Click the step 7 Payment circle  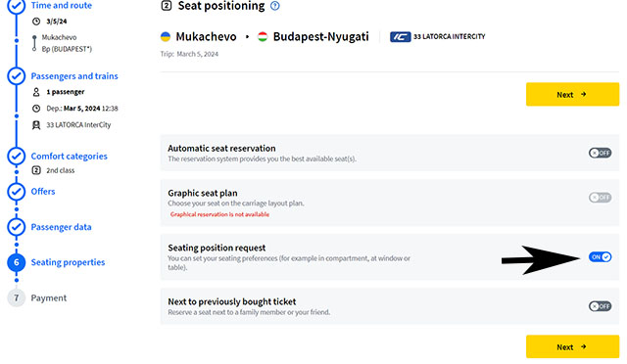17,298
